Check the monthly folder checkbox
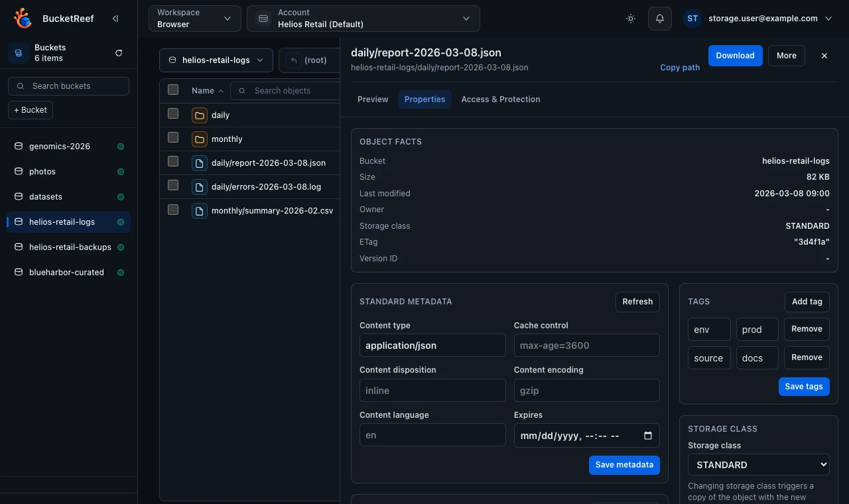849x504 pixels. click(x=173, y=137)
